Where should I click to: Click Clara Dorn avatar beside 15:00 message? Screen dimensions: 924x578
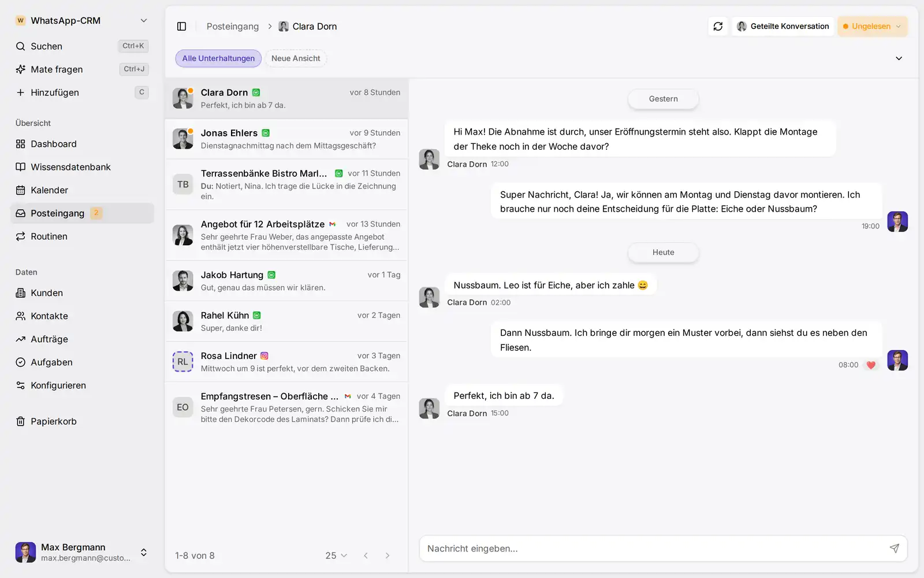click(429, 408)
